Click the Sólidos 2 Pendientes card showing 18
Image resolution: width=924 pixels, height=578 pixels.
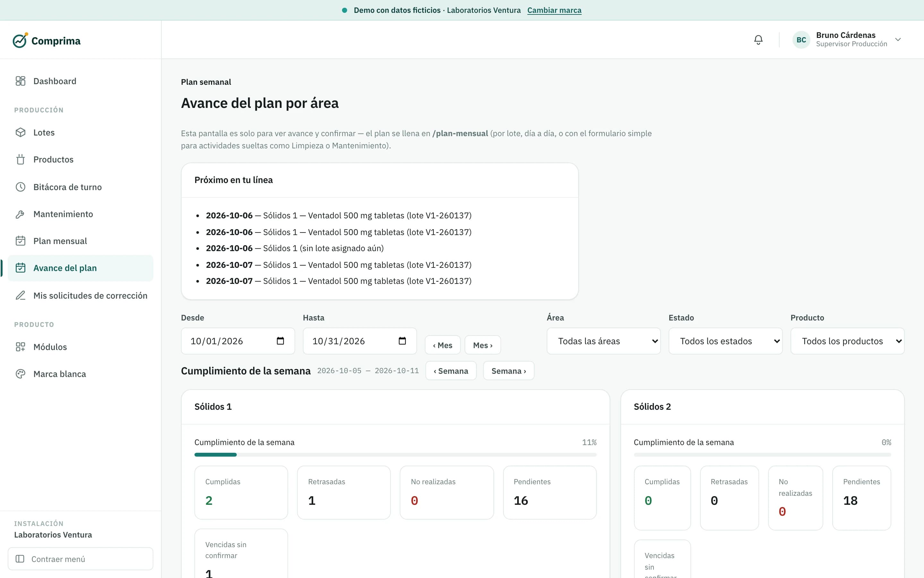pyautogui.click(x=861, y=498)
